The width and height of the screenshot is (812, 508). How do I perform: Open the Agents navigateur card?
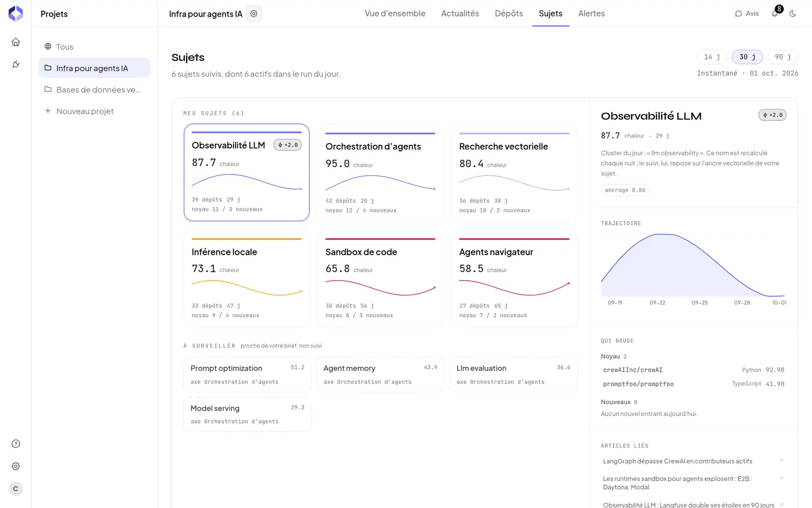point(514,279)
